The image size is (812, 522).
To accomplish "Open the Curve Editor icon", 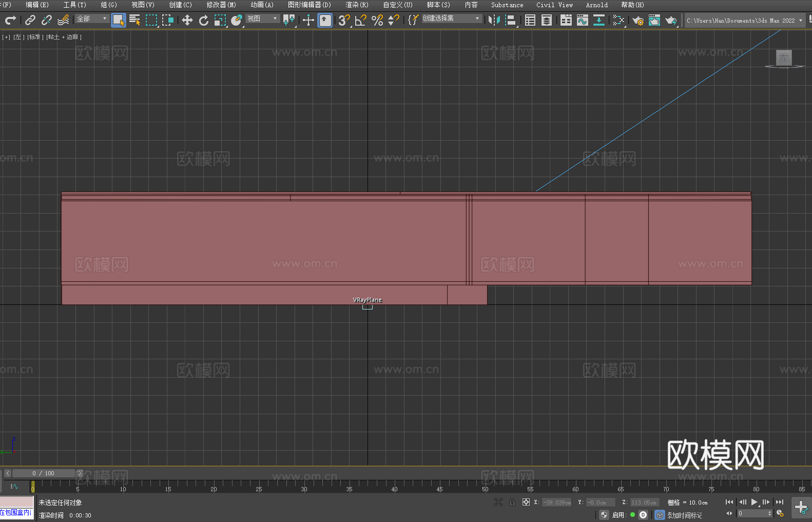I will tap(583, 20).
